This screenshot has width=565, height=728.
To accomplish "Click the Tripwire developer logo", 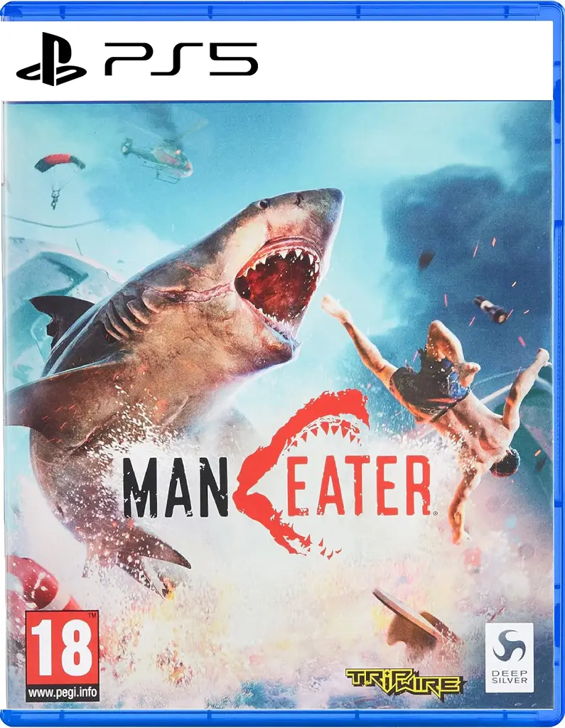I will point(405,682).
